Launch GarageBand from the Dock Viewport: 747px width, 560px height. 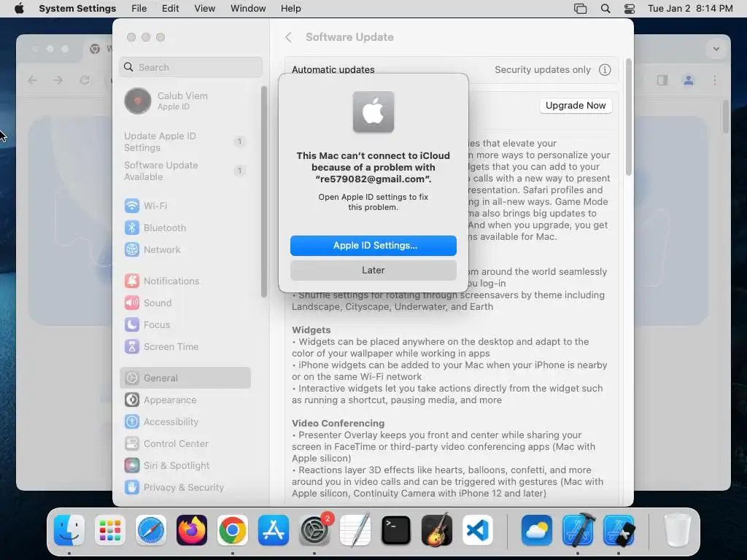(x=437, y=530)
